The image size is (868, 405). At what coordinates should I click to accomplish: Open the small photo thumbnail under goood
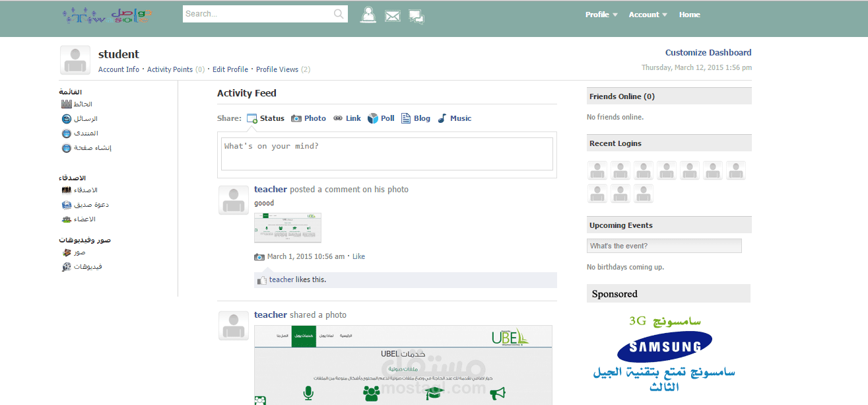coord(288,227)
